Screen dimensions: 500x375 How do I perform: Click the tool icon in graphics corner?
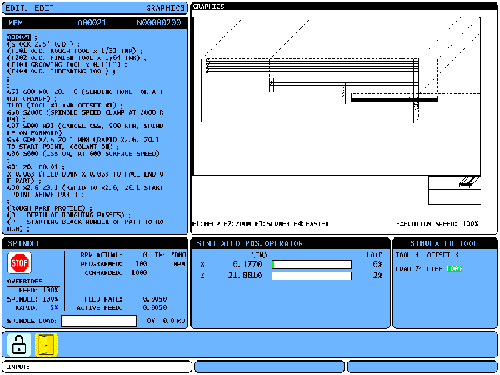coord(468,182)
